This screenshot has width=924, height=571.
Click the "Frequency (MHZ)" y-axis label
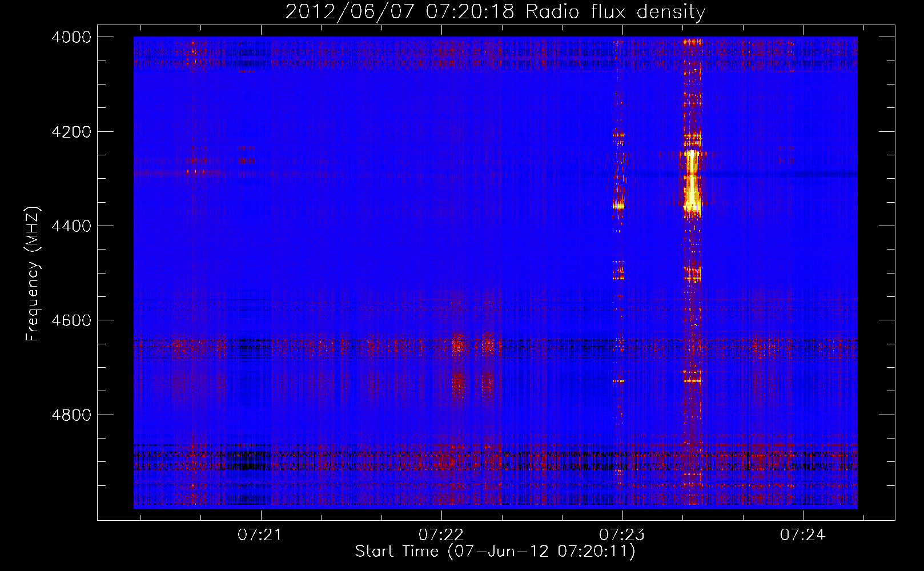coord(33,274)
